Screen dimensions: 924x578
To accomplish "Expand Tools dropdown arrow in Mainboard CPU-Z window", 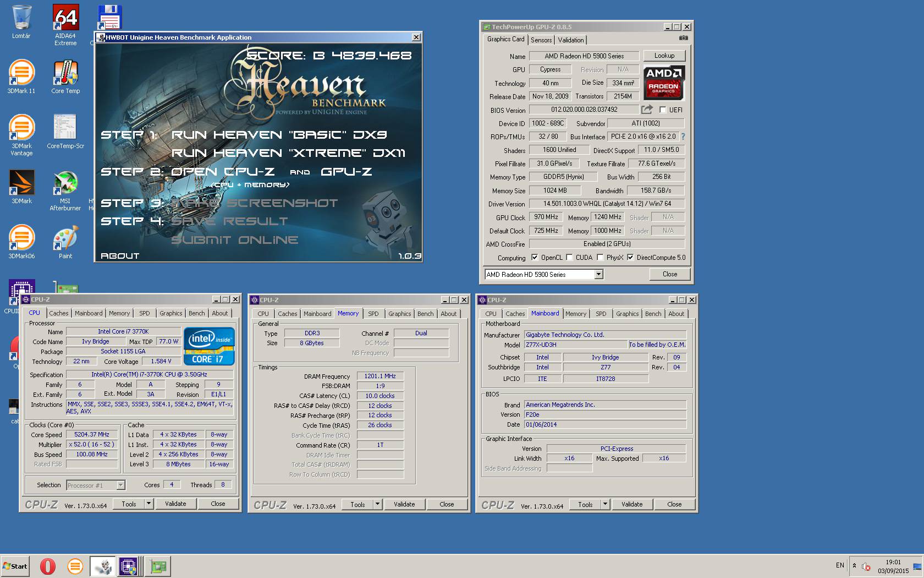I will pos(605,504).
